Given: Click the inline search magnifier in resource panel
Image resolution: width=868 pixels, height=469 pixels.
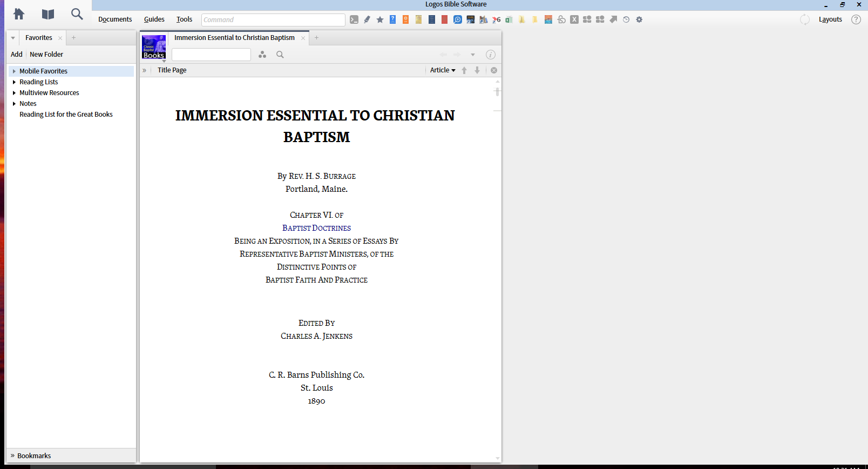Looking at the screenshot, I should tap(280, 55).
